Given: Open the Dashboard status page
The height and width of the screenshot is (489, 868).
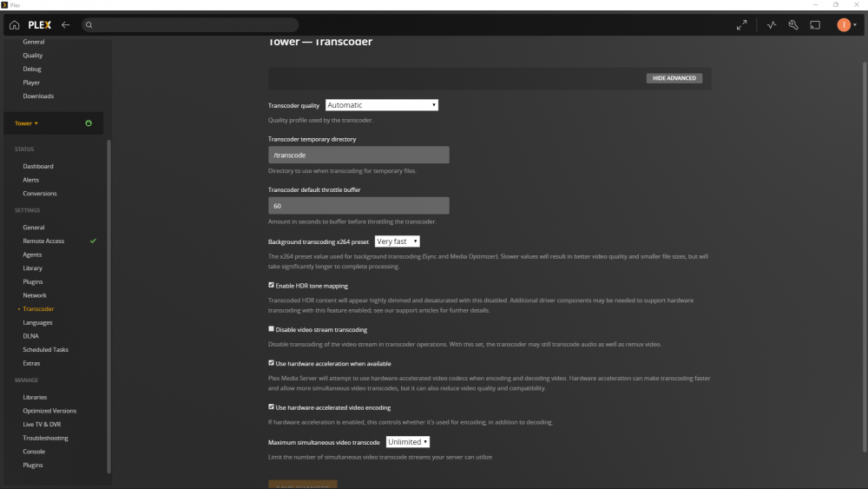Looking at the screenshot, I should click(38, 166).
